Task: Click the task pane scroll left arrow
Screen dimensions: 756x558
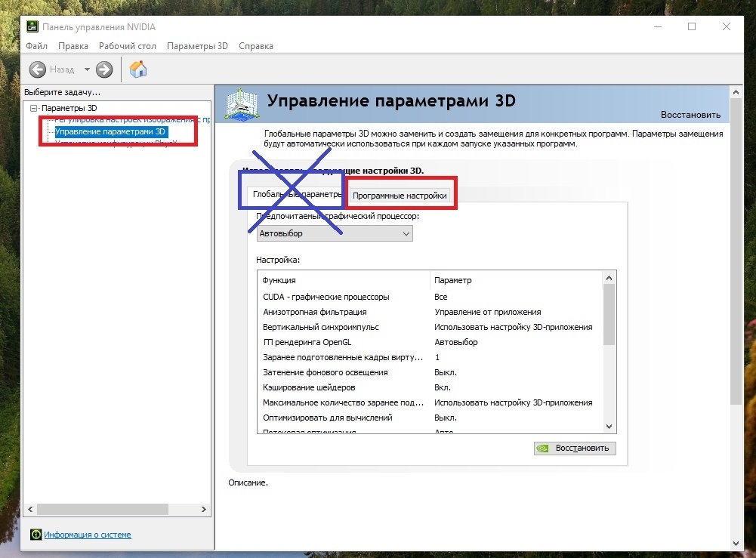Action: tap(30, 509)
